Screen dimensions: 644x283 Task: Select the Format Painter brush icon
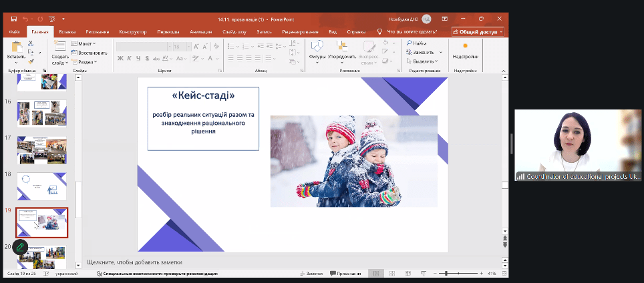(31, 61)
